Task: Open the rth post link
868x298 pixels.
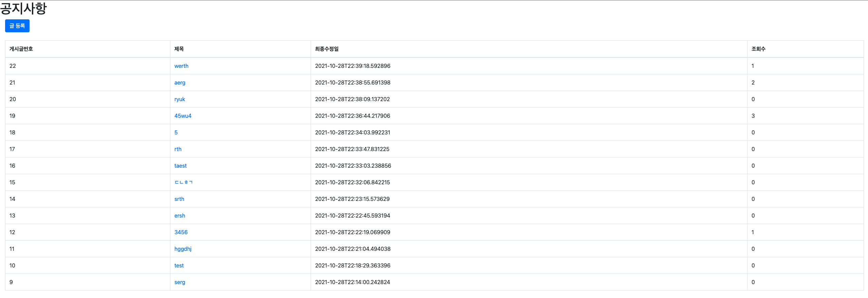Action: pyautogui.click(x=178, y=149)
